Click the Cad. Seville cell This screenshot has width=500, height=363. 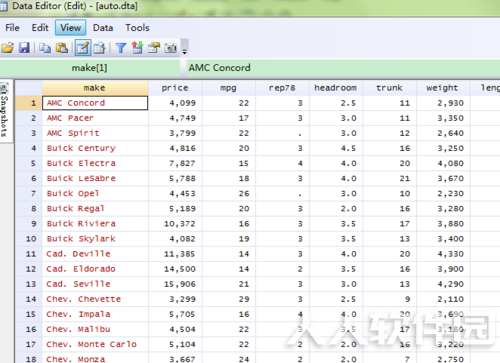(95, 284)
